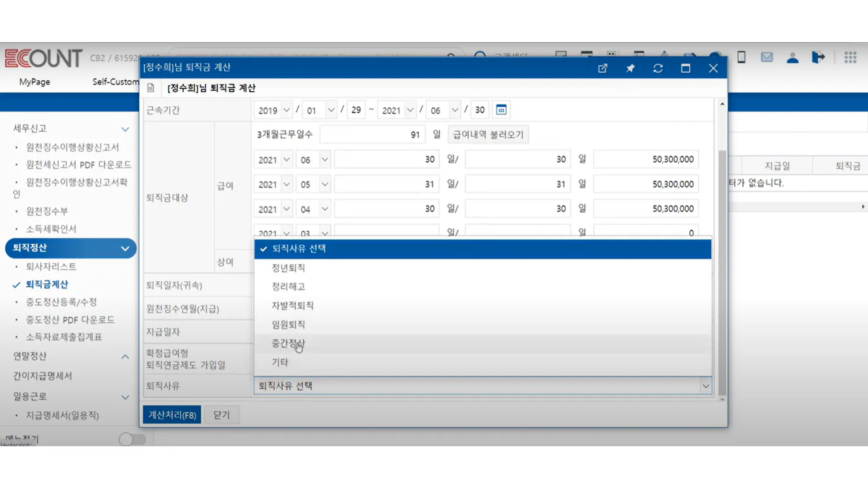Open 중도정산등록/수정 in sidebar
Screen dimensions: 868x488
[x=61, y=302]
